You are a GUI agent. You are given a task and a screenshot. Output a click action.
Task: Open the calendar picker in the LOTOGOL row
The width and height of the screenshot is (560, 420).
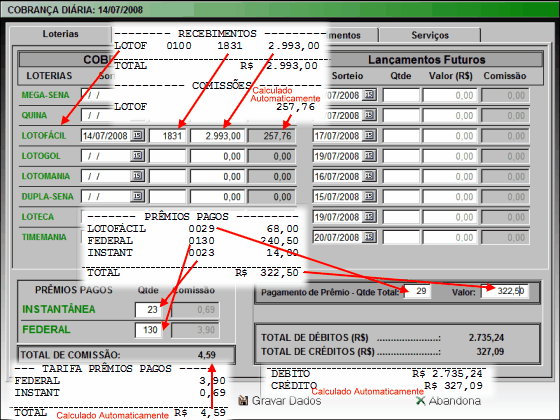138,156
